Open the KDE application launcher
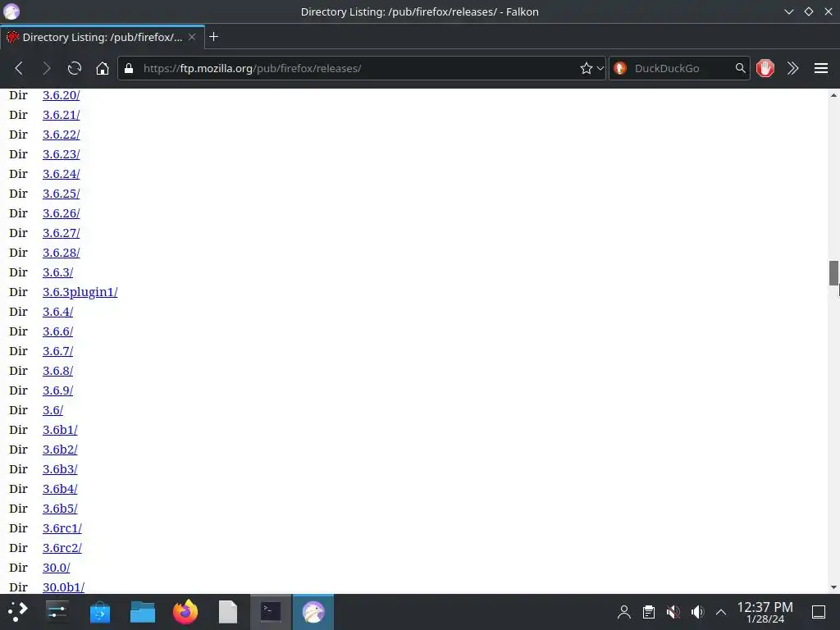The image size is (840, 630). click(17, 612)
